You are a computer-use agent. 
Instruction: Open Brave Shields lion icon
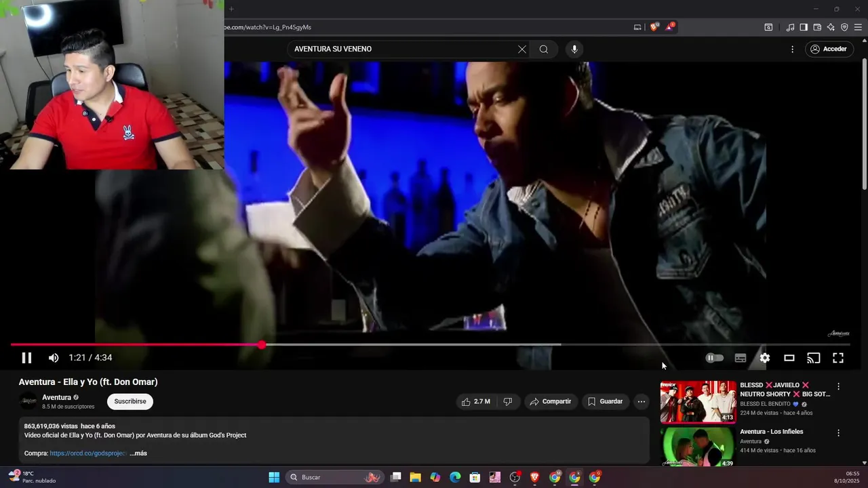coord(654,27)
